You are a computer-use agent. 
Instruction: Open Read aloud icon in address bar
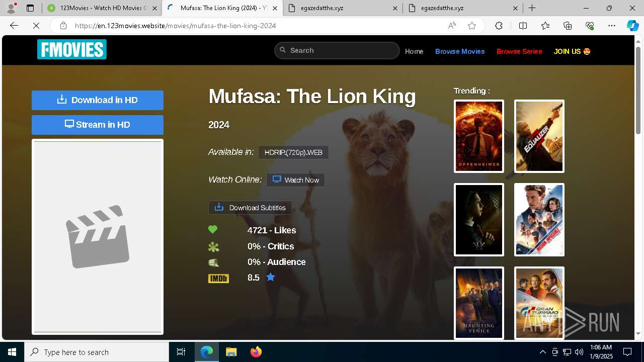[452, 26]
